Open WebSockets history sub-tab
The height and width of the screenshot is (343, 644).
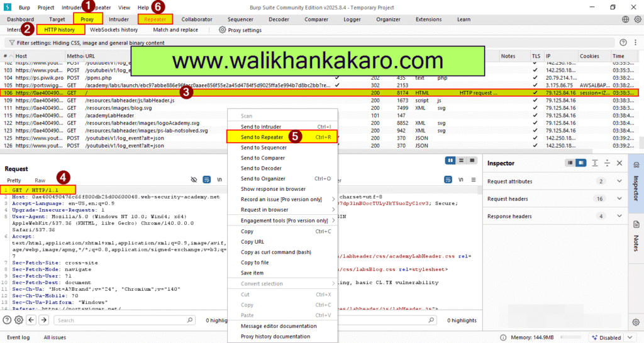tap(114, 30)
